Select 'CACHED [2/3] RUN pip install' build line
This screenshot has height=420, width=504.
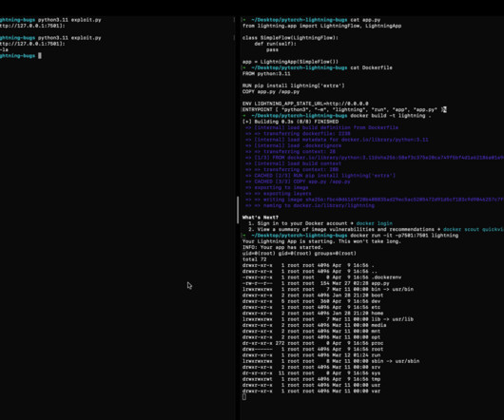pyautogui.click(x=320, y=176)
